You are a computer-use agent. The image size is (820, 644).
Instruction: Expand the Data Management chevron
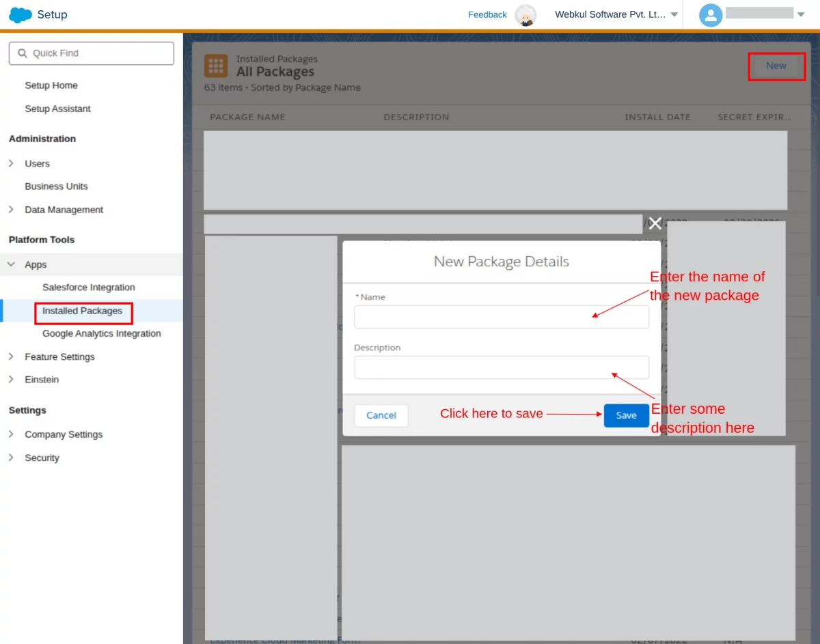11,210
